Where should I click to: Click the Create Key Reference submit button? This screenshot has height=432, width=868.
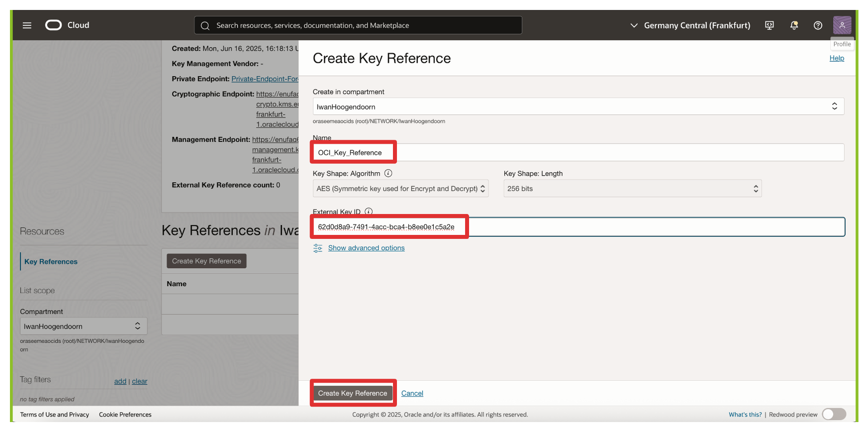[353, 393]
